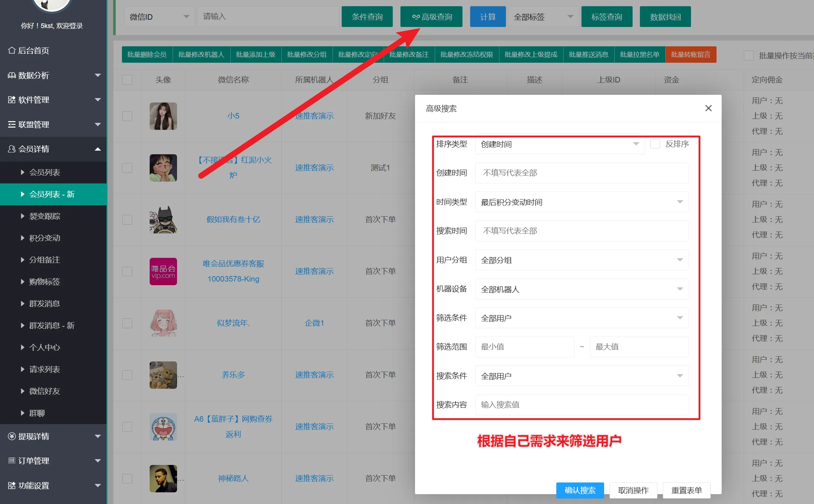The height and width of the screenshot is (504, 814).
Task: Click 批量修改冻结权限 toolbar button
Action: tap(466, 55)
